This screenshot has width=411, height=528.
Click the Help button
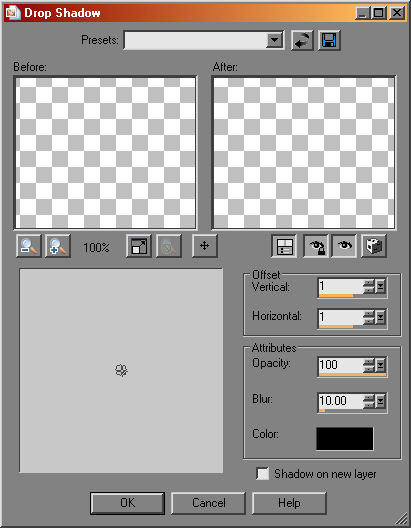coord(289,503)
